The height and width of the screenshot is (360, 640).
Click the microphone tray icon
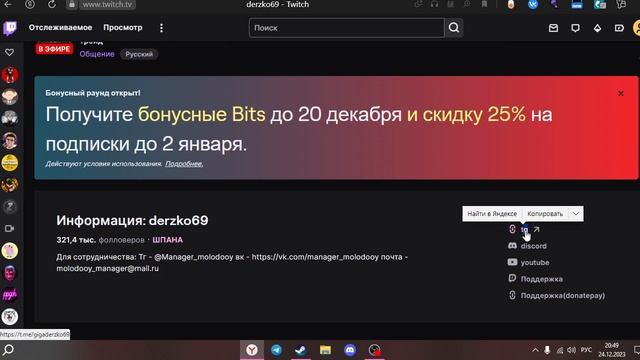547,350
